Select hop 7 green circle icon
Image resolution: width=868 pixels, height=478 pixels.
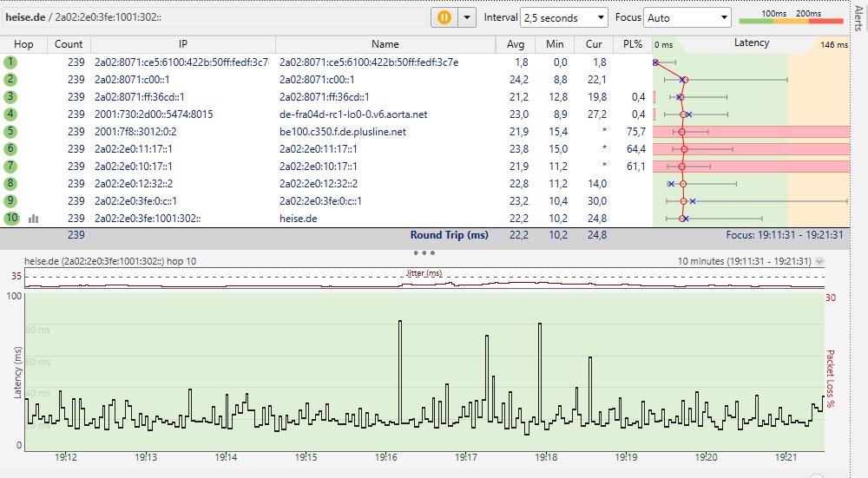tap(10, 166)
